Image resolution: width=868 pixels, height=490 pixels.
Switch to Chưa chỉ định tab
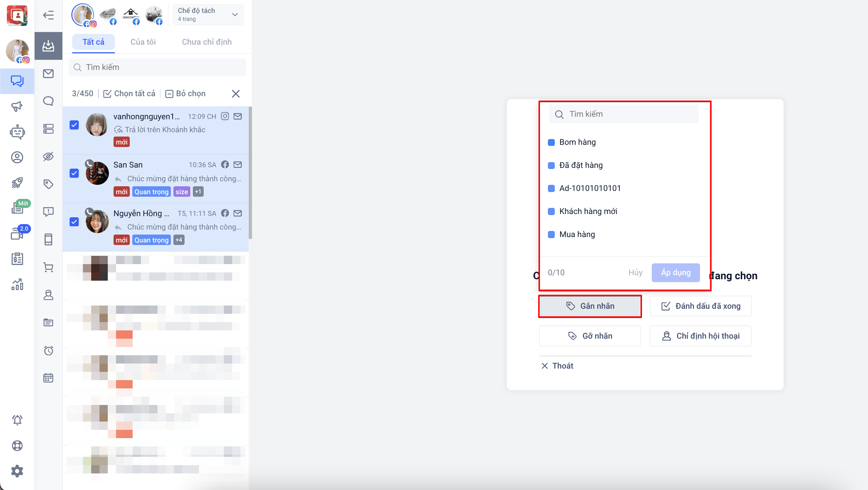[207, 42]
